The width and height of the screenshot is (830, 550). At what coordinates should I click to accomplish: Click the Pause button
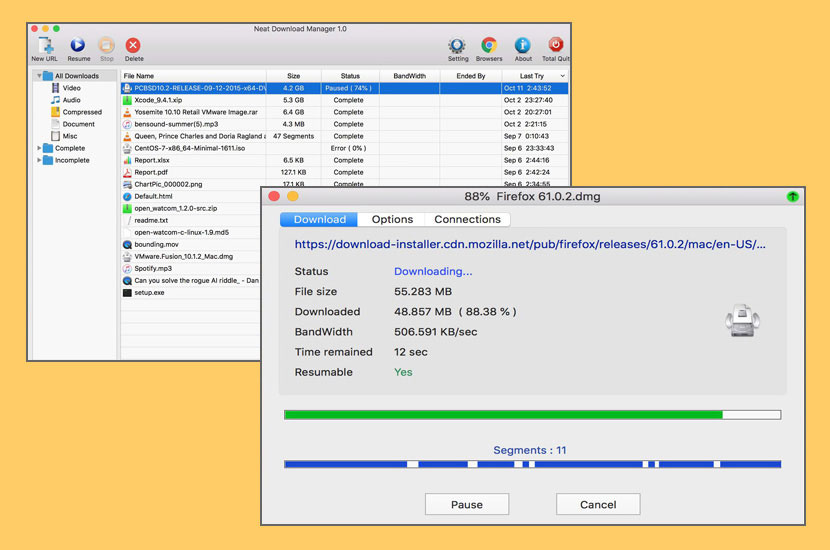[x=466, y=504]
